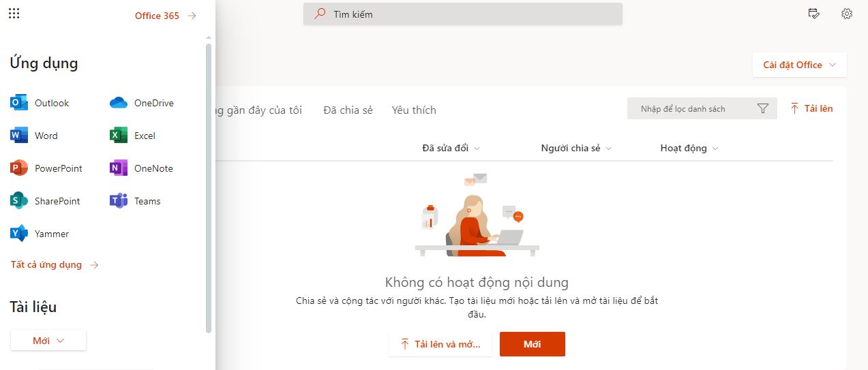Close the app launcher waffle icon

click(x=14, y=14)
